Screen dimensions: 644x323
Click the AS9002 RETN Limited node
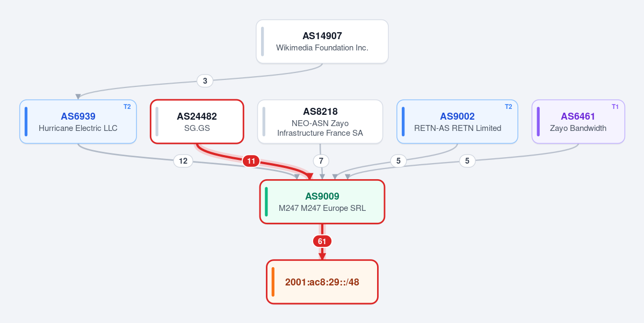point(457,121)
